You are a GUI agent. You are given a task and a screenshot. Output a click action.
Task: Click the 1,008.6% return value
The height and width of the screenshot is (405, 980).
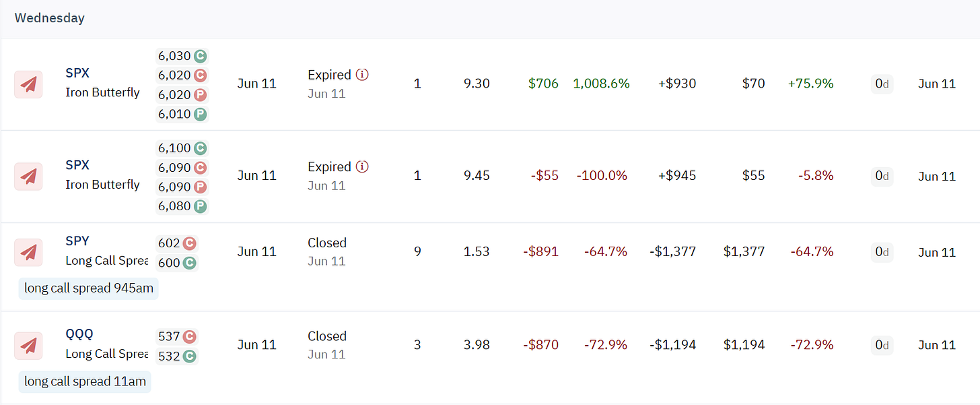(x=601, y=84)
